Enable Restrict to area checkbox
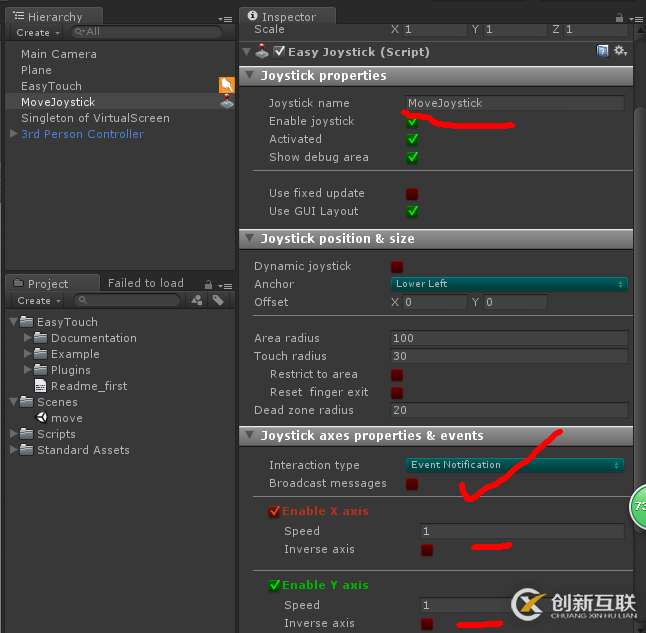The height and width of the screenshot is (633, 646). click(397, 375)
